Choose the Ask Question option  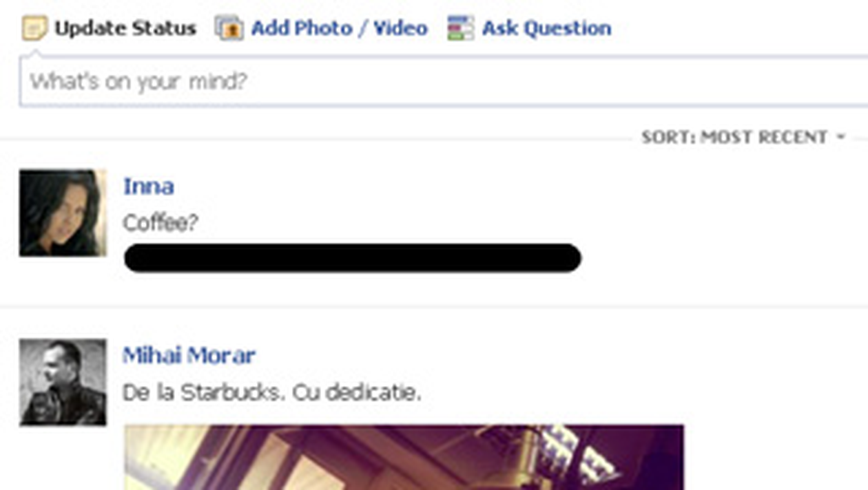(x=546, y=28)
